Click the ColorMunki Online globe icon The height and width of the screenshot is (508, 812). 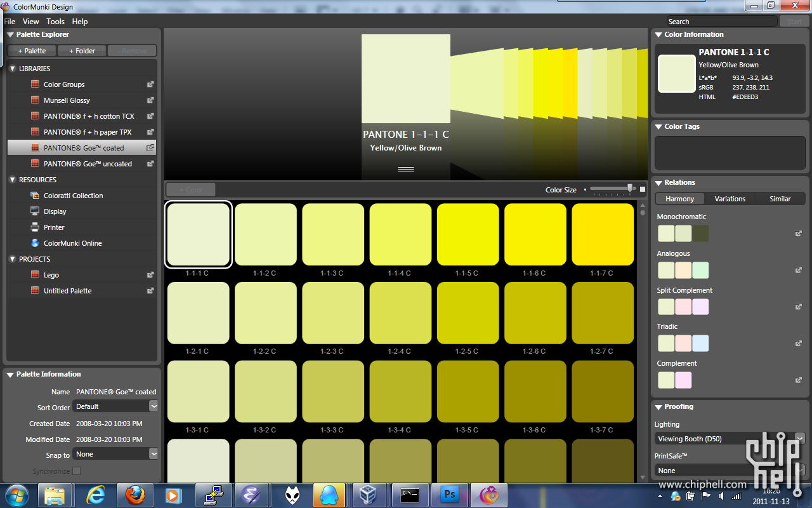coord(35,243)
